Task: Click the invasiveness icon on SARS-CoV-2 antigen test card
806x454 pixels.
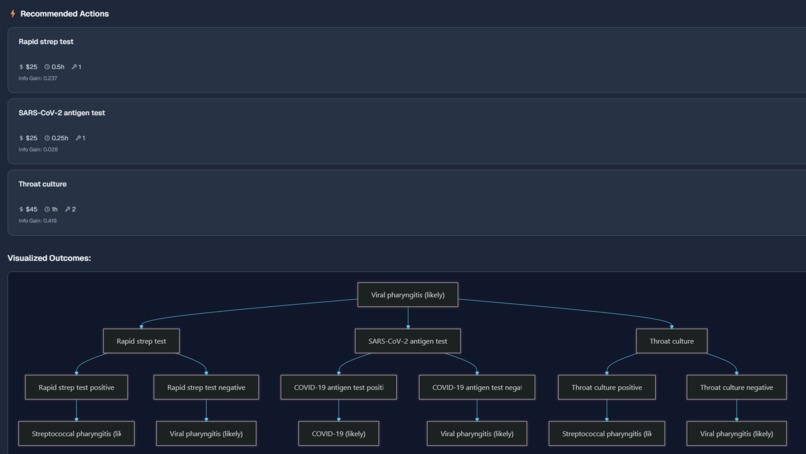Action: (78, 138)
